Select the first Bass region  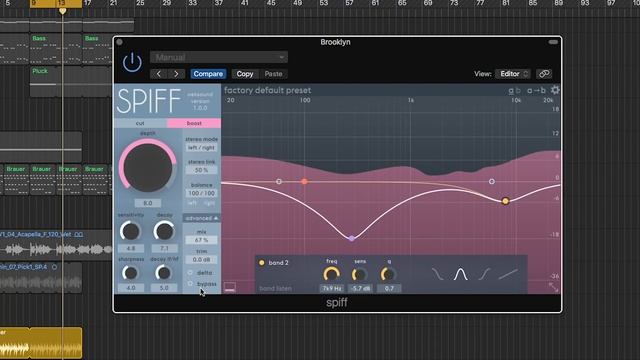[56, 49]
